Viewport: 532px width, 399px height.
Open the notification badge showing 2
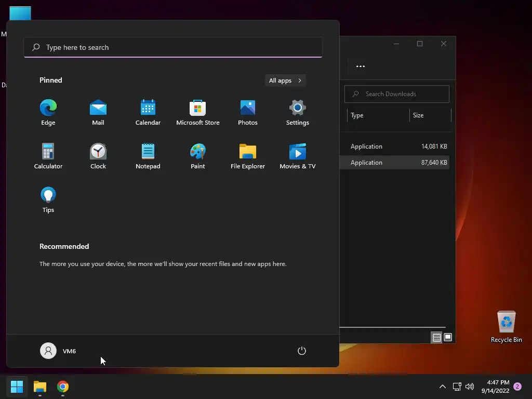[517, 387]
